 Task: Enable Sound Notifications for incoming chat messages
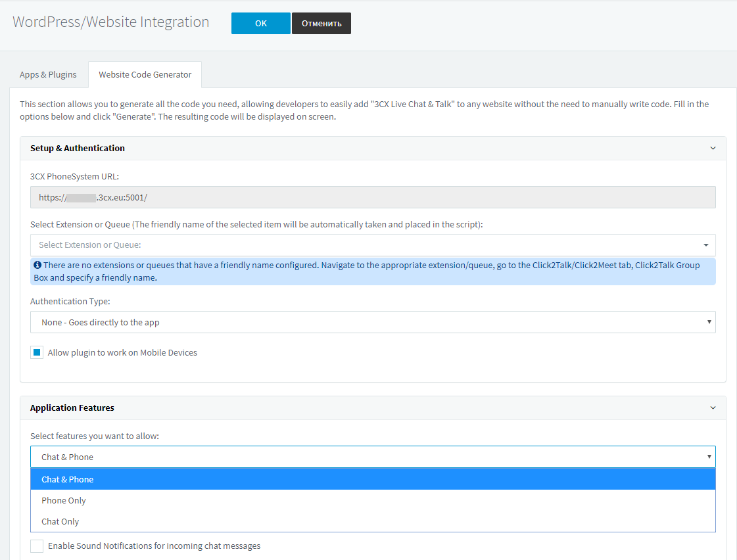[37, 546]
